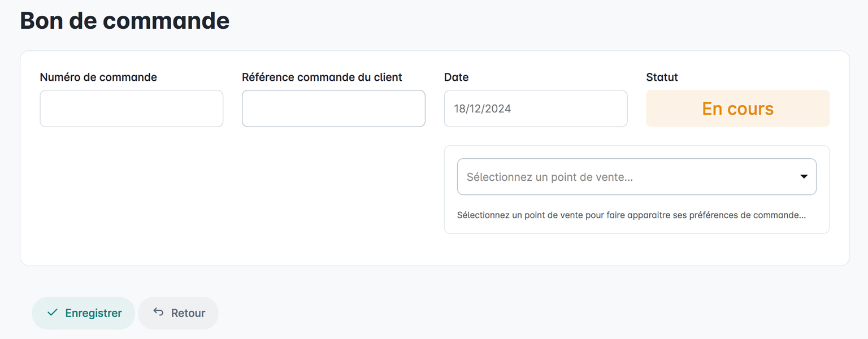Click the placeholder text in point de vente selector
This screenshot has height=339, width=868.
549,177
